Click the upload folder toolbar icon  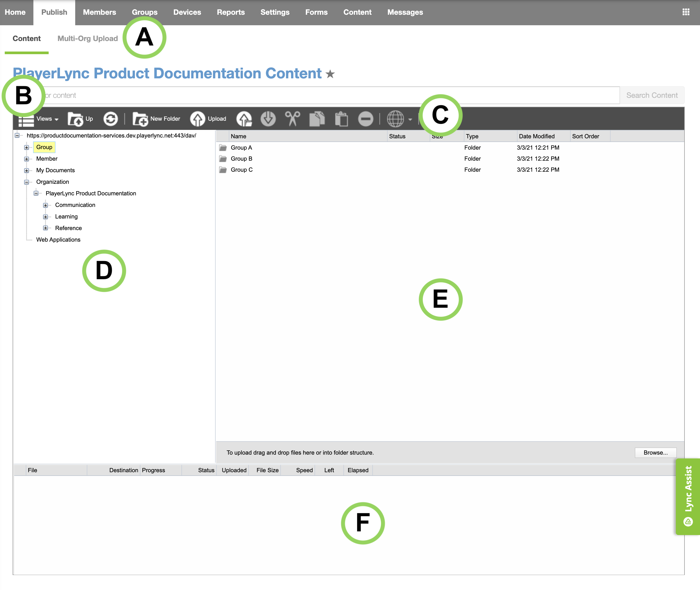click(x=244, y=119)
